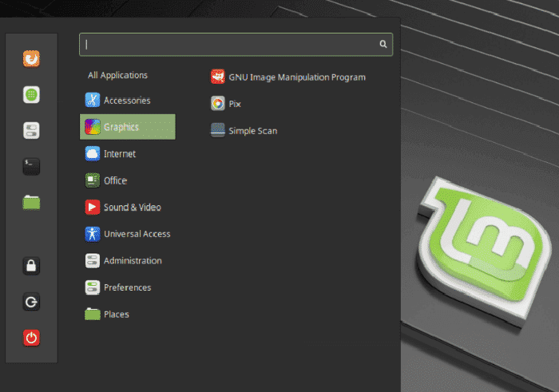
Task: Click the red Shut Down power icon
Action: tap(31, 338)
